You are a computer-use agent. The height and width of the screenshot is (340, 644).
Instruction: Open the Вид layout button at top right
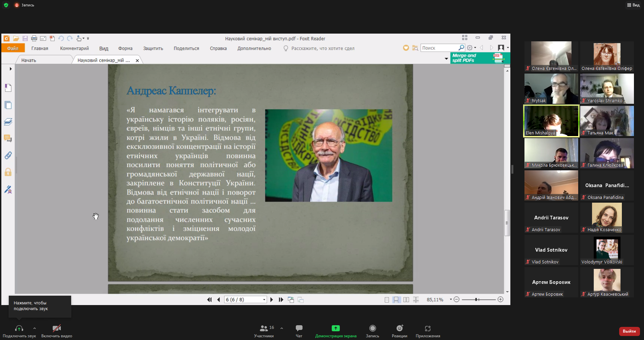click(633, 5)
